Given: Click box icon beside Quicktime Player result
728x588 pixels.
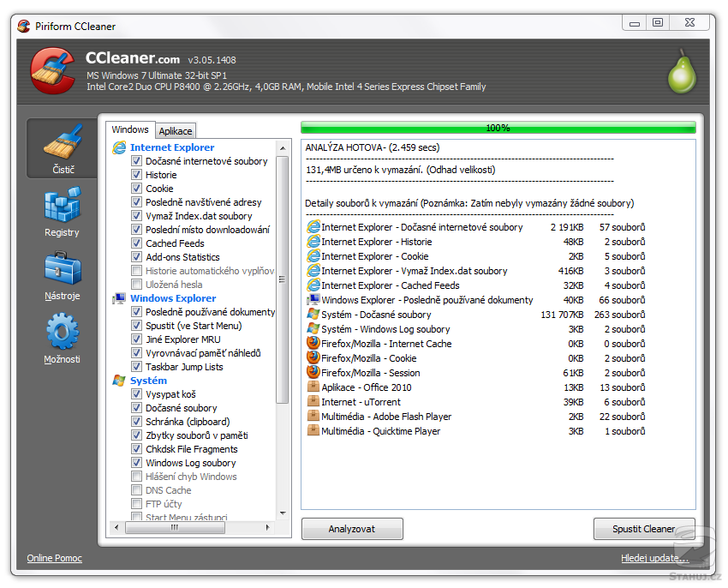Looking at the screenshot, I should (313, 430).
